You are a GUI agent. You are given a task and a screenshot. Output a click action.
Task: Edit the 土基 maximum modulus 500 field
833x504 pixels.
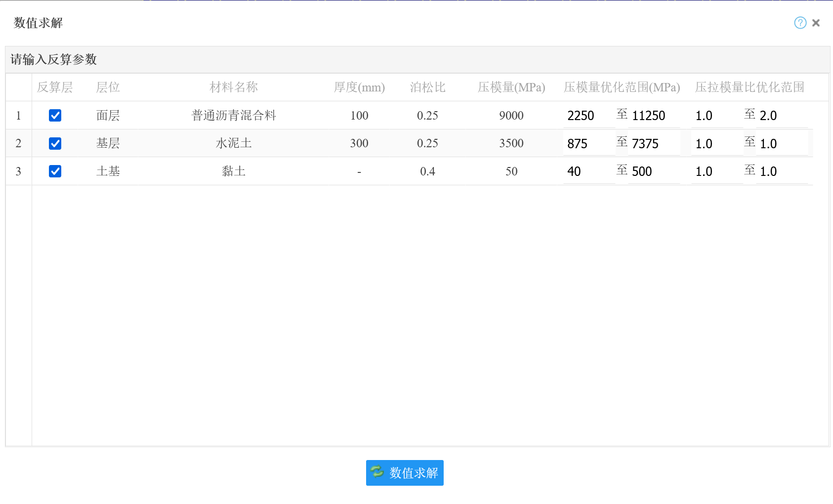click(x=653, y=171)
